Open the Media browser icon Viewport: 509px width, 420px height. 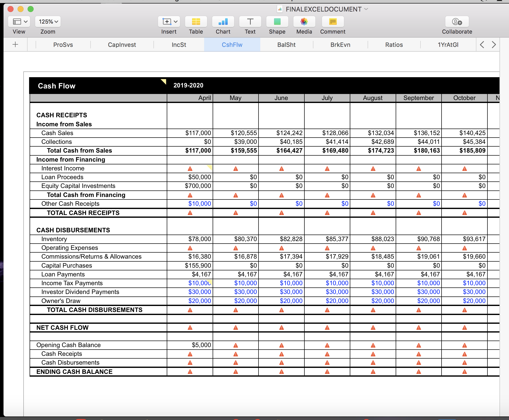click(304, 22)
